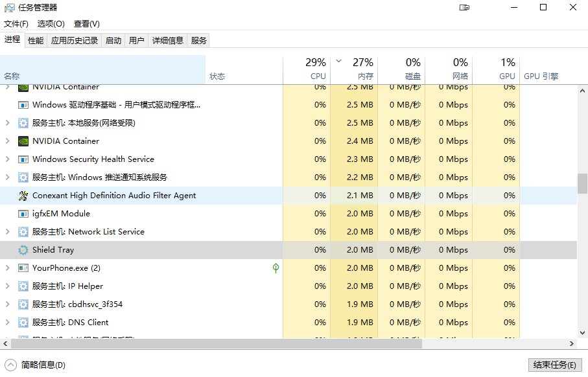Click the 结束任务(E) button

click(556, 364)
